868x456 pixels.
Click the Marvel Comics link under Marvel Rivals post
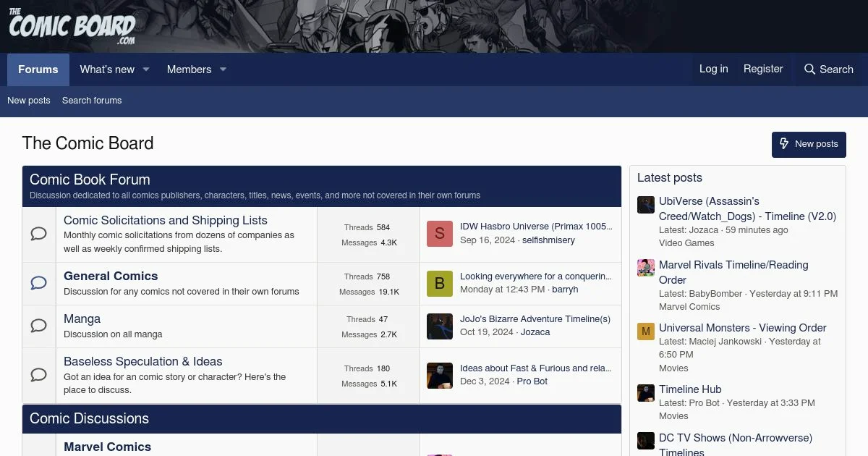[x=689, y=307]
